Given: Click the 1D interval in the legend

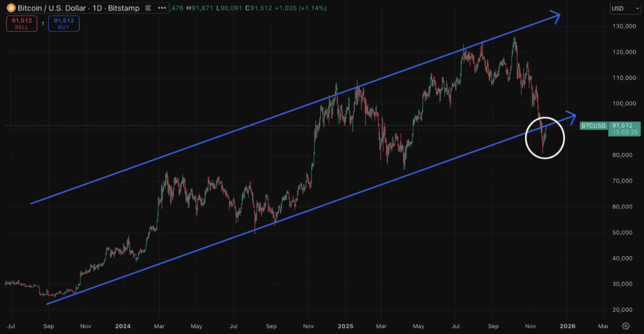Looking at the screenshot, I should point(97,8).
